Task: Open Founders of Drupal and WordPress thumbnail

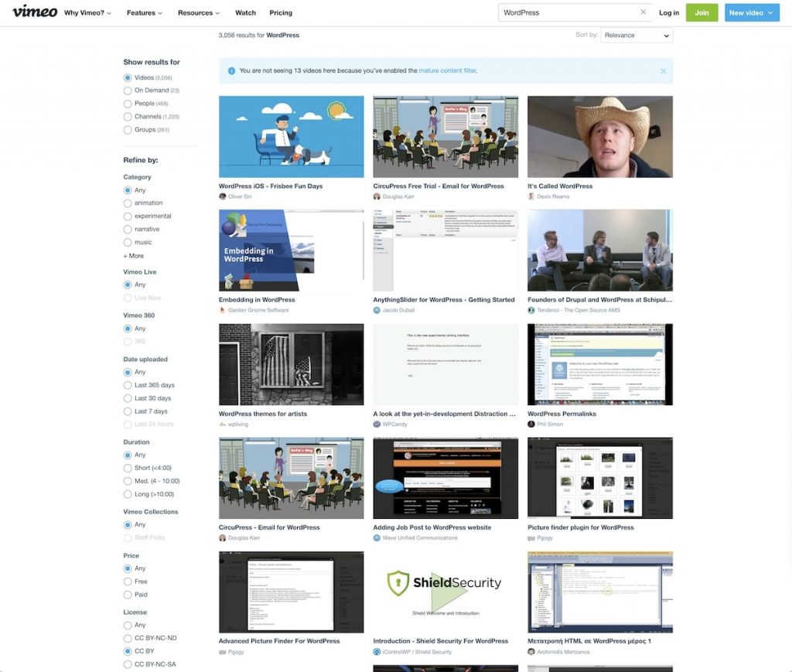Action: point(600,251)
